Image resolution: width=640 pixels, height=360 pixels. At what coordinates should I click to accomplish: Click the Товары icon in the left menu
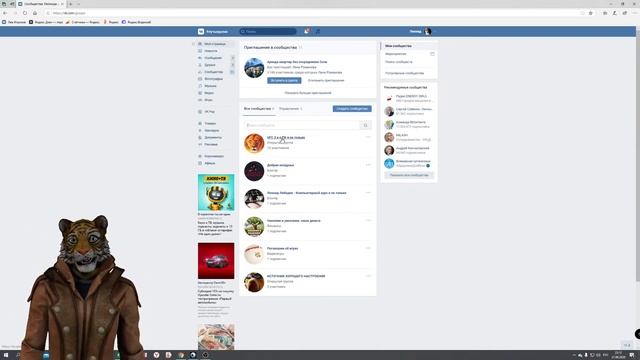tap(200, 123)
